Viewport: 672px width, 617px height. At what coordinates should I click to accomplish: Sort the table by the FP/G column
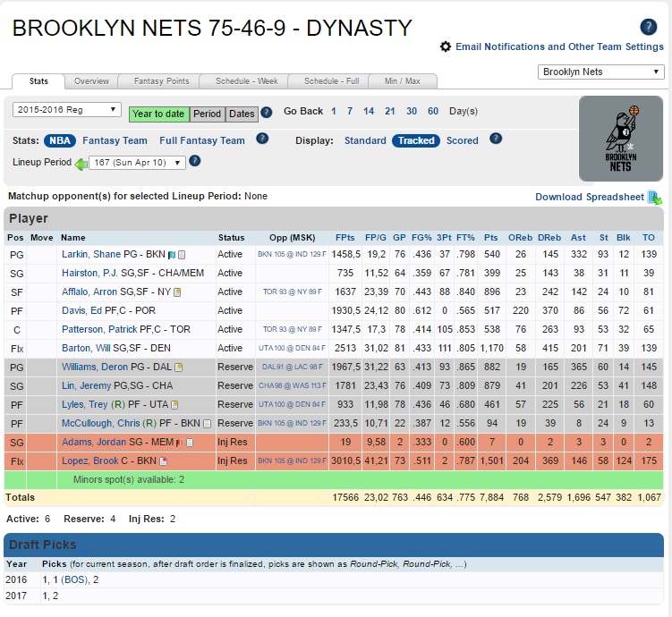point(376,238)
